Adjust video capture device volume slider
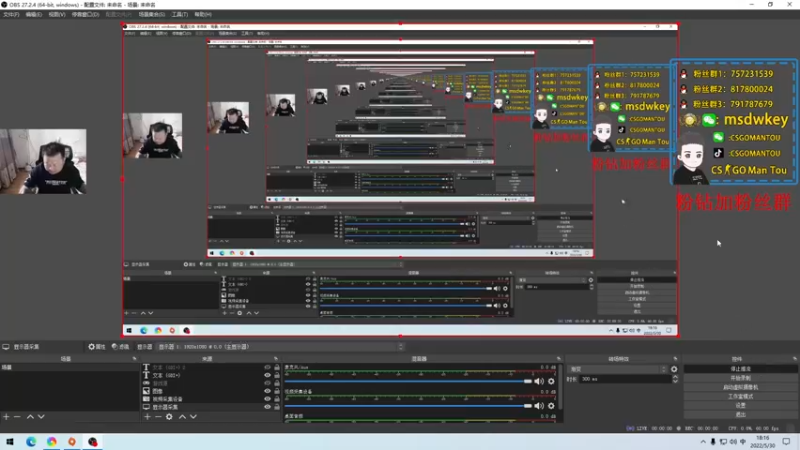 (x=408, y=406)
